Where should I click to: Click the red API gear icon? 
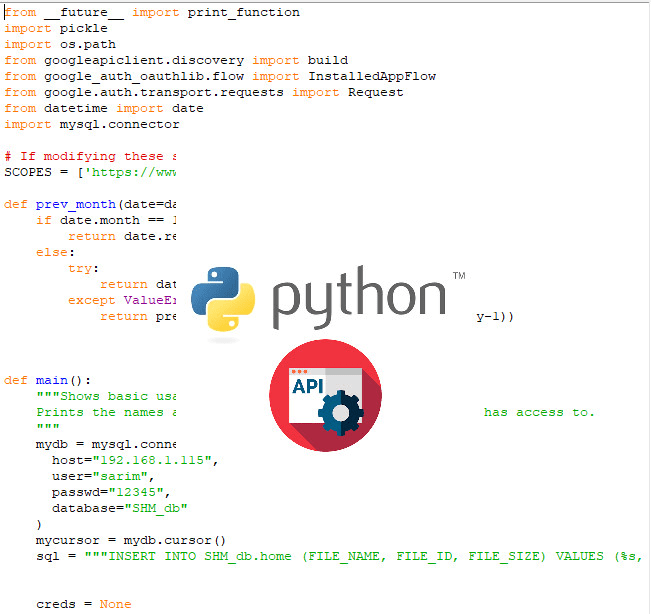[x=325, y=395]
